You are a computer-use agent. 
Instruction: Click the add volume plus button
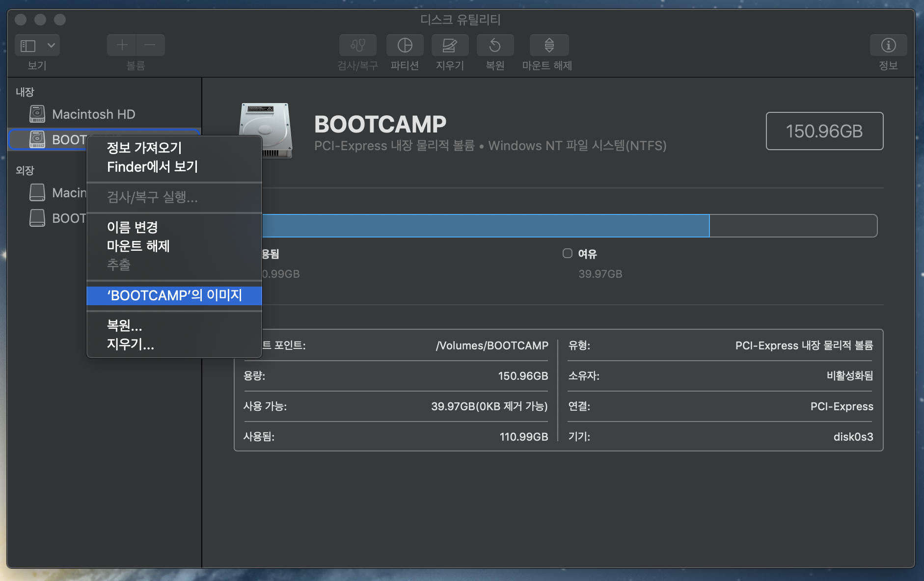[x=122, y=45]
